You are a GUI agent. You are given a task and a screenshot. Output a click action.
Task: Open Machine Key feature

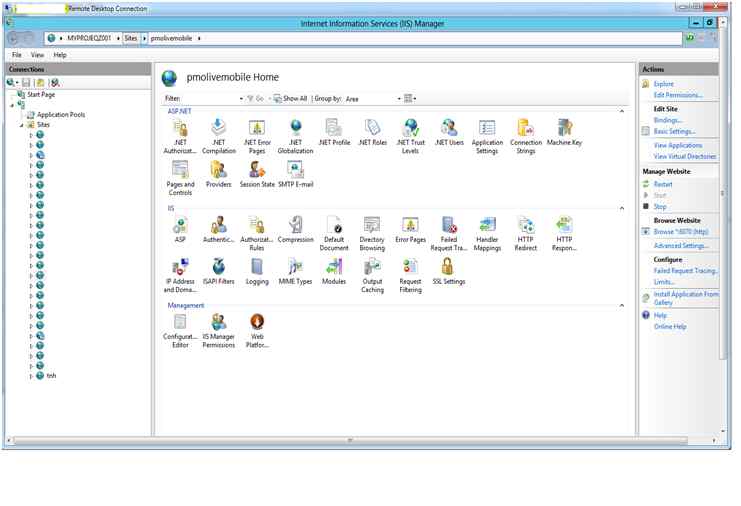pos(564,132)
